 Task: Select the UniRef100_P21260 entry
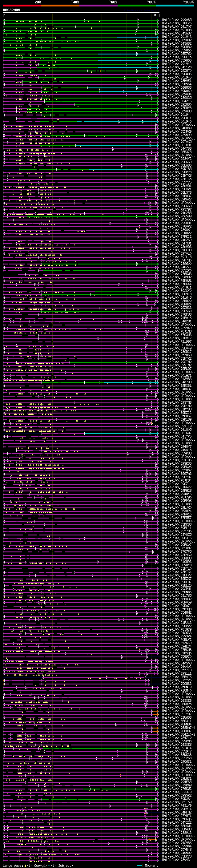pyautogui.click(x=176, y=758)
